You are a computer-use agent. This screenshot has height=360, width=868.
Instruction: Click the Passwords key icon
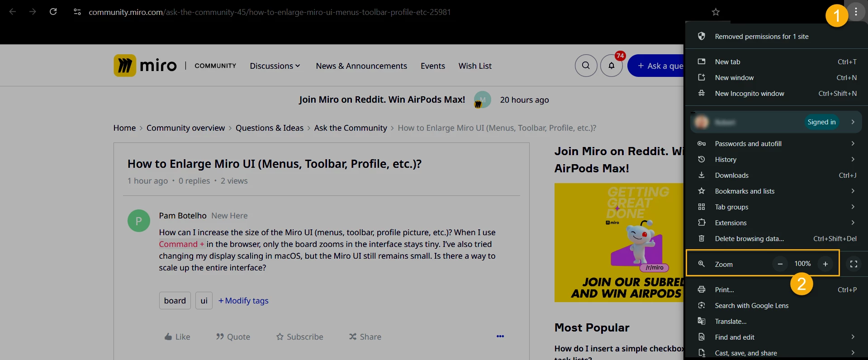click(702, 143)
